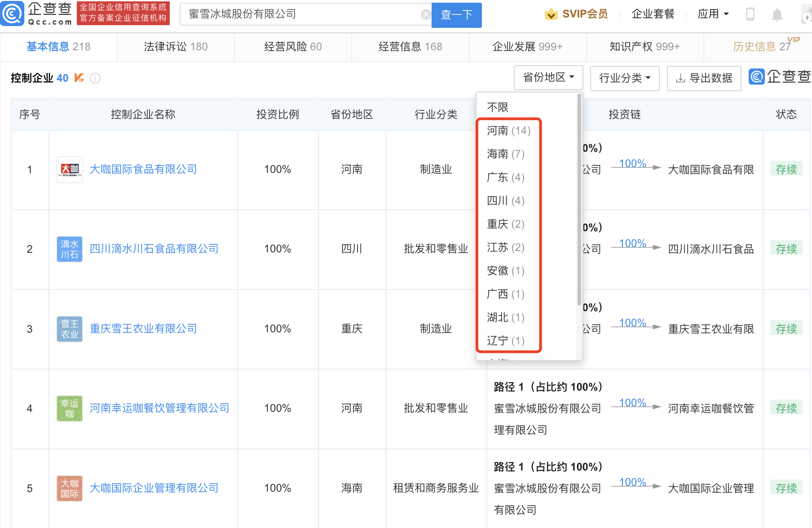Open 四川滴水川石食品有限公司 link
Screen dimensions: 812x528
[x=154, y=249]
